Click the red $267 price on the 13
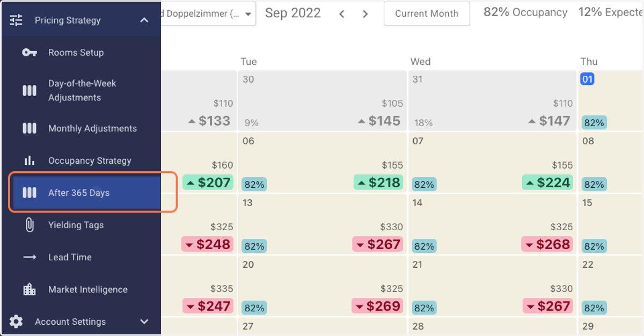 click(x=378, y=244)
